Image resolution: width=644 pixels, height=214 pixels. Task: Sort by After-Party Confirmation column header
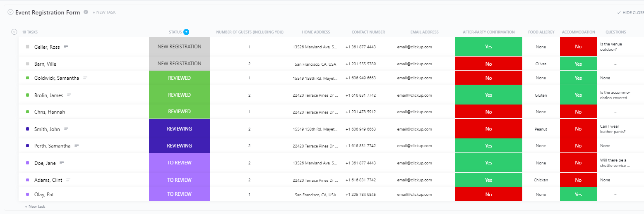488,32
